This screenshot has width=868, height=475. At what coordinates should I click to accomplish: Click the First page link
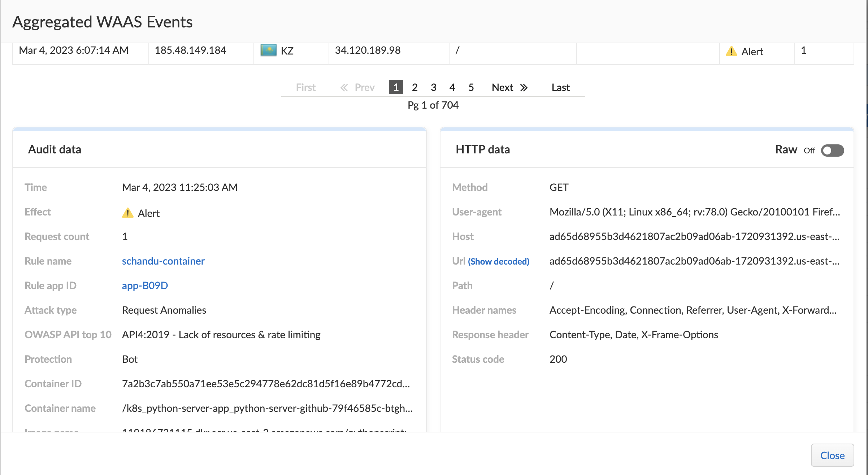[305, 87]
